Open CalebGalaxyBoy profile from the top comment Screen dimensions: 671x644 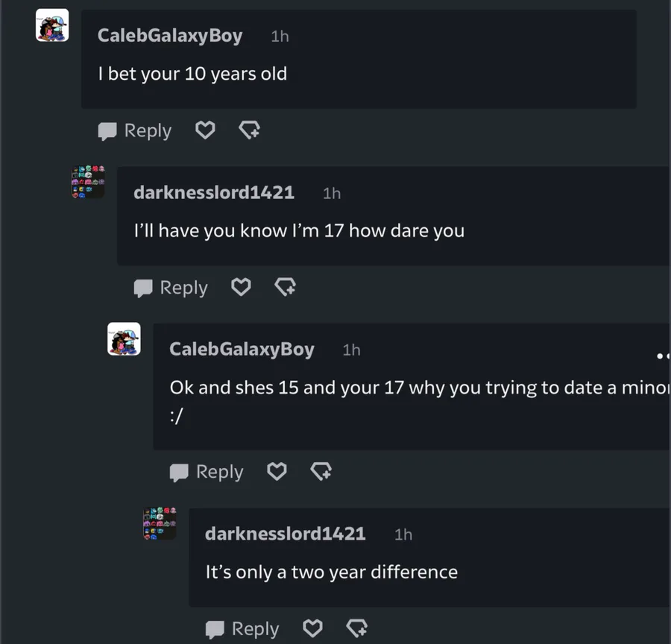click(170, 36)
